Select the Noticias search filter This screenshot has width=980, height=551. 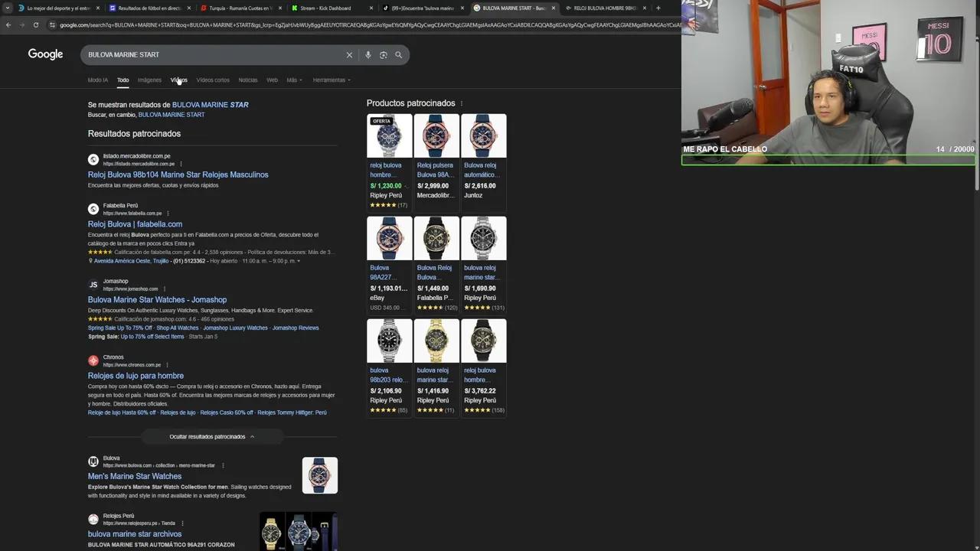point(248,80)
